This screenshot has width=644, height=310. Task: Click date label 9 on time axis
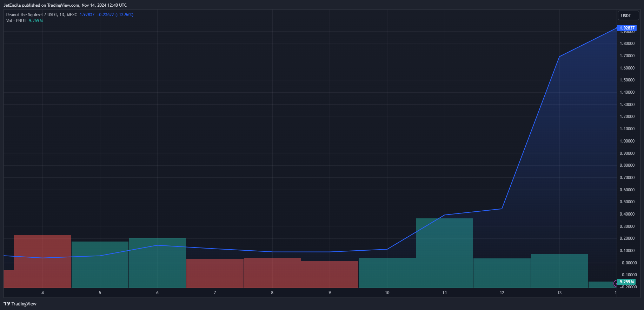click(330, 293)
